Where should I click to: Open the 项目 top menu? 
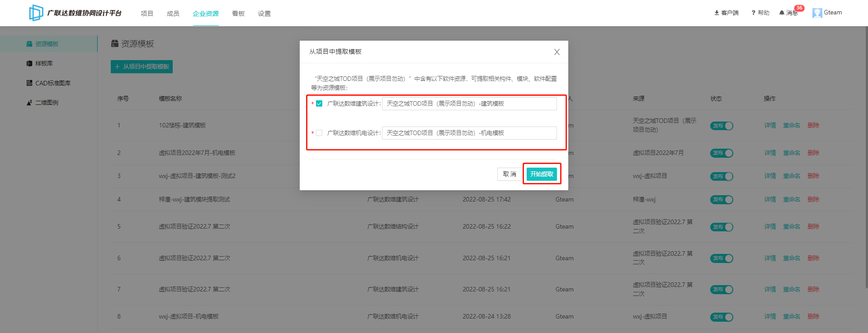[147, 14]
